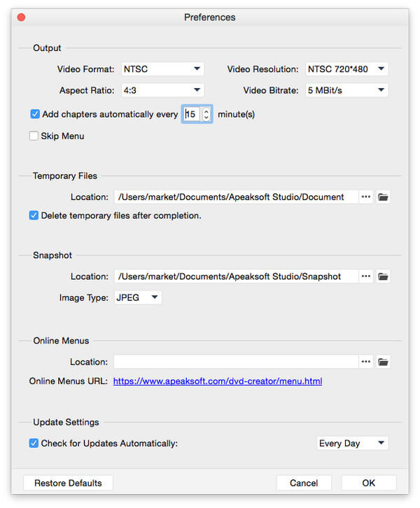Click the chapter minutes stepper arrows
420x508 pixels.
[x=206, y=114]
